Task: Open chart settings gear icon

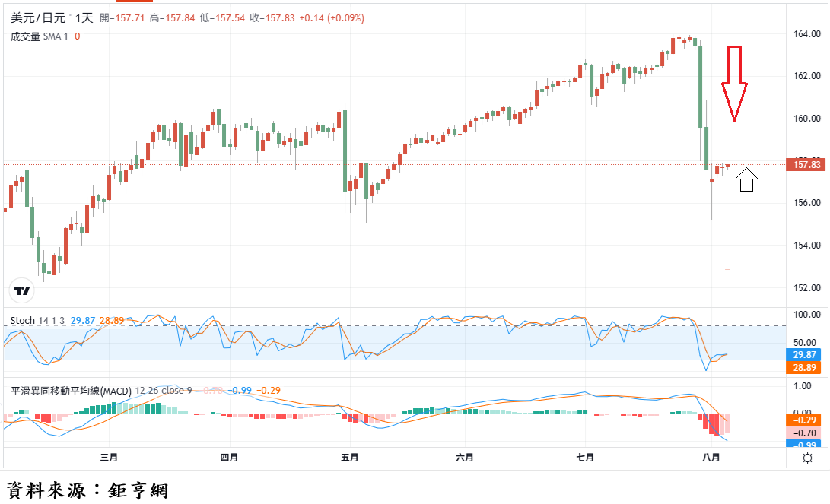Action: [x=807, y=458]
